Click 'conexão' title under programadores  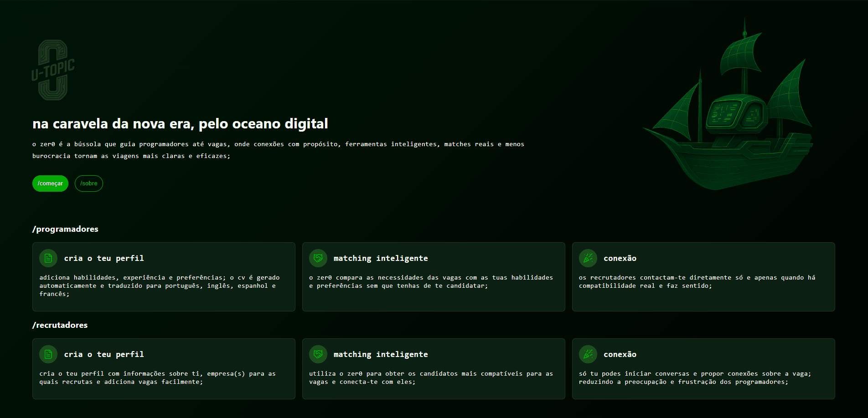click(620, 258)
